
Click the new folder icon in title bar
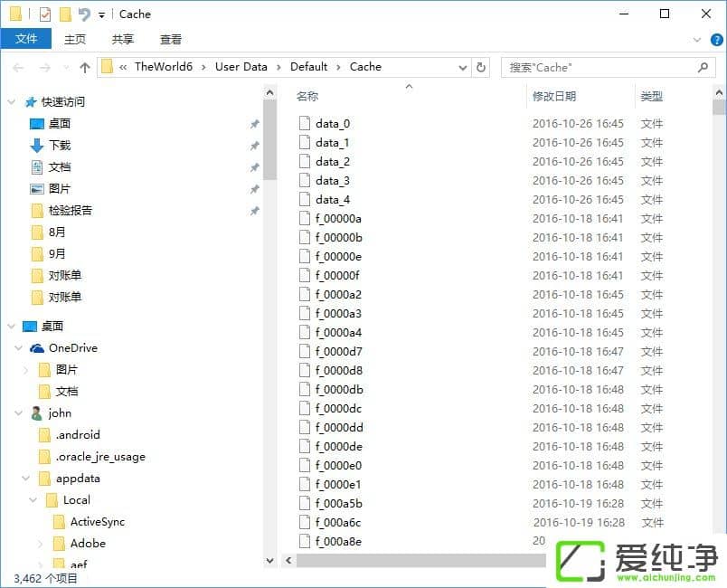[65, 14]
